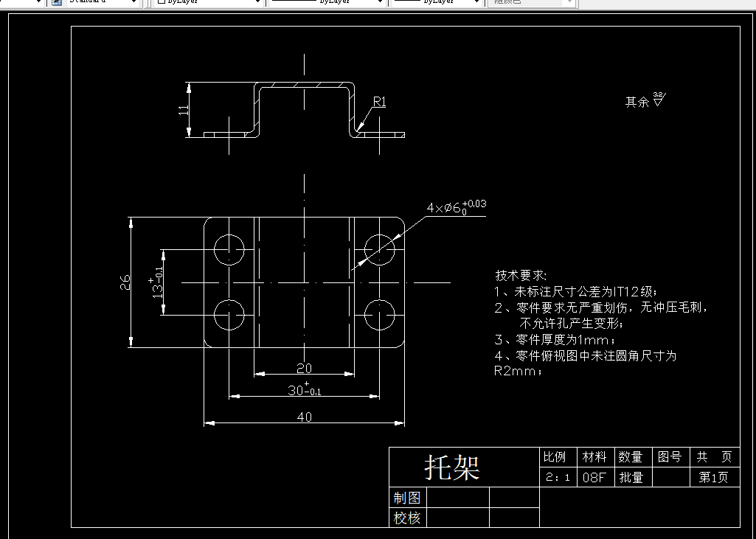
Task: Select the 40 horizontal dimension
Action: 303,417
